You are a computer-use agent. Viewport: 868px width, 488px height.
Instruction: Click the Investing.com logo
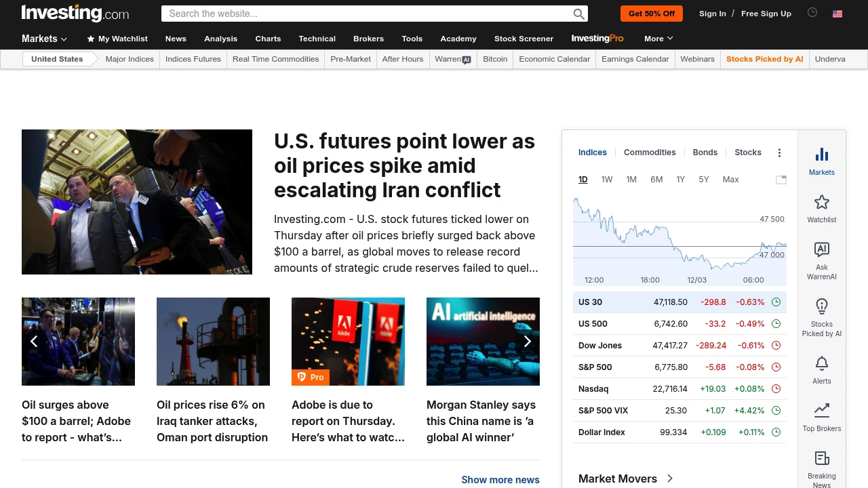pos(75,14)
